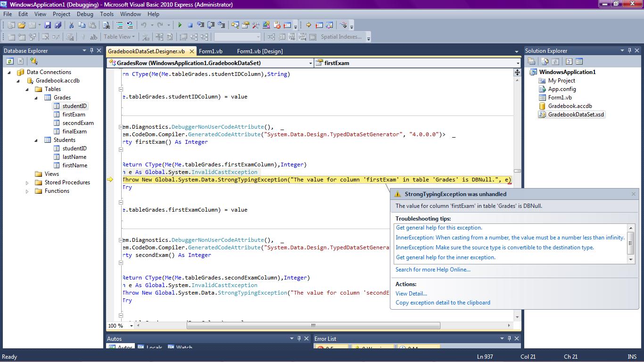Cut selection with the scissors icon
This screenshot has height=362, width=644.
coord(71,25)
